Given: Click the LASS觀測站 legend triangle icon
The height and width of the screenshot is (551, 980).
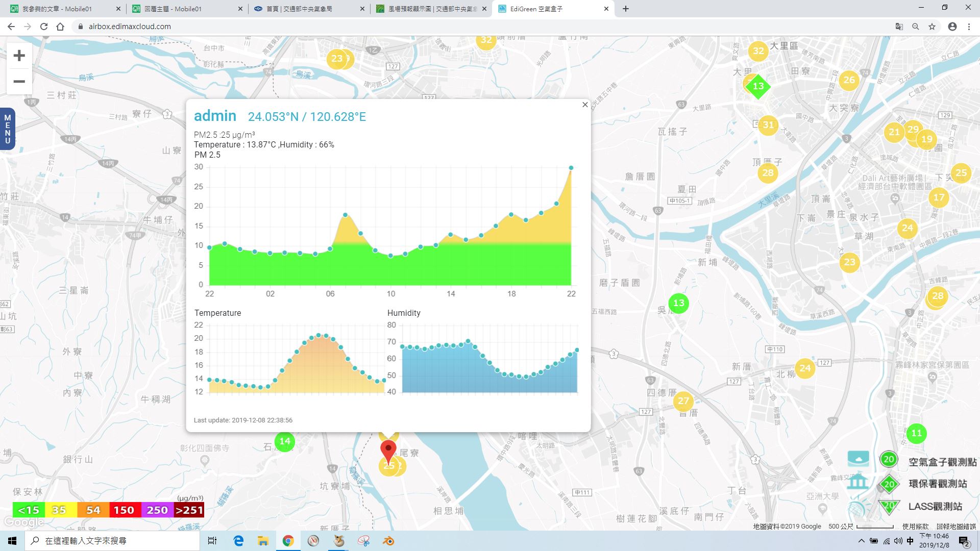Looking at the screenshot, I should tap(889, 507).
